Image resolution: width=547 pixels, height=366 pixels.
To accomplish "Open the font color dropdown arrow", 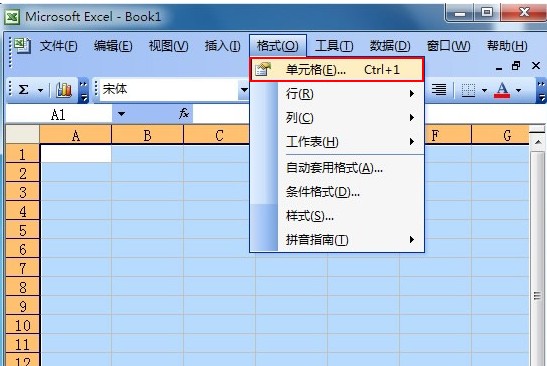I will click(x=519, y=90).
